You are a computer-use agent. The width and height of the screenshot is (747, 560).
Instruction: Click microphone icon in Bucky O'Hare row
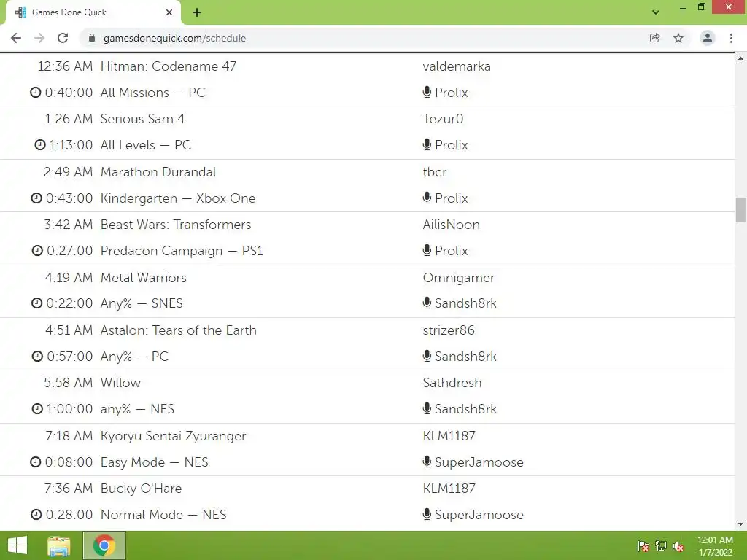(427, 514)
